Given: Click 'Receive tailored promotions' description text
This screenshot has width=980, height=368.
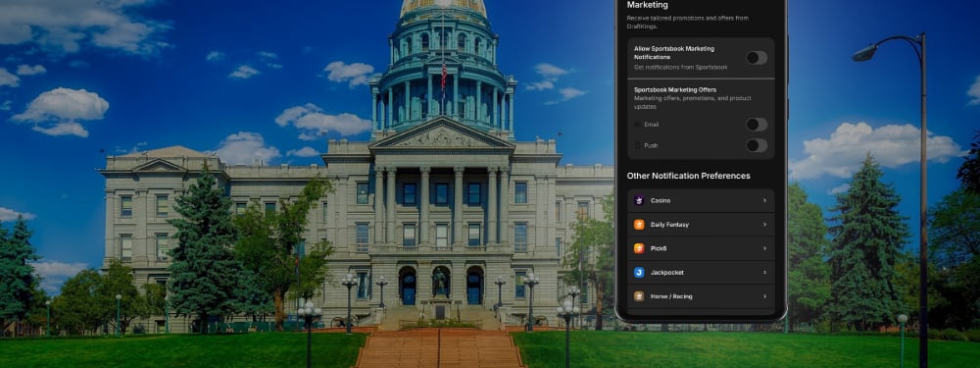Looking at the screenshot, I should [688, 22].
